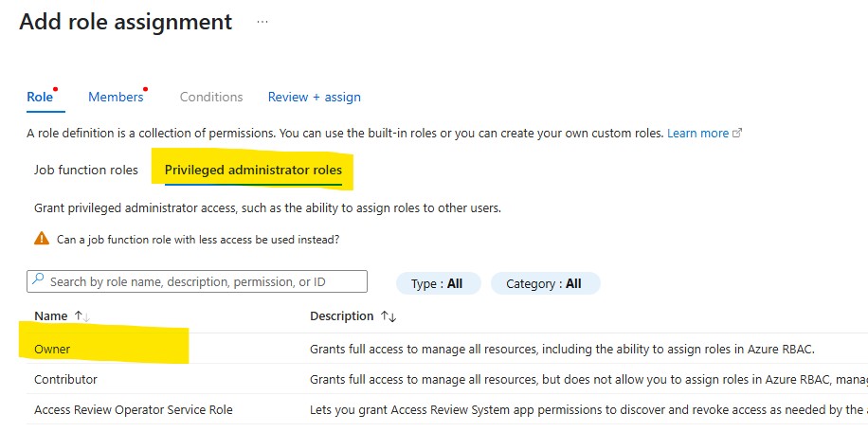Click the Add role assignment page title

[x=126, y=22]
